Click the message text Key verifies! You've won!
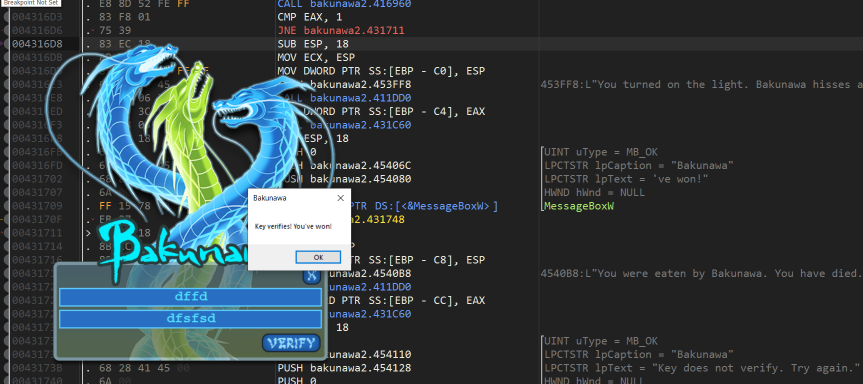Screen dimensions: 863x384 293,227
